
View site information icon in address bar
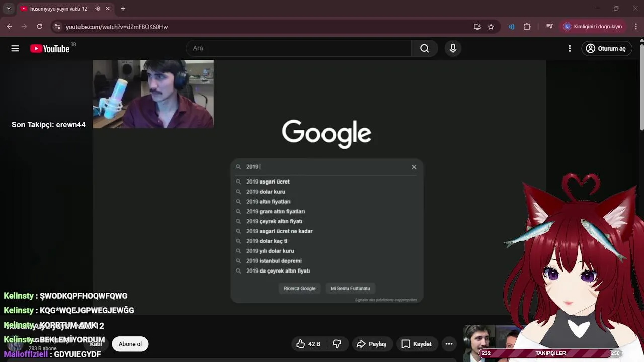pos(57,27)
